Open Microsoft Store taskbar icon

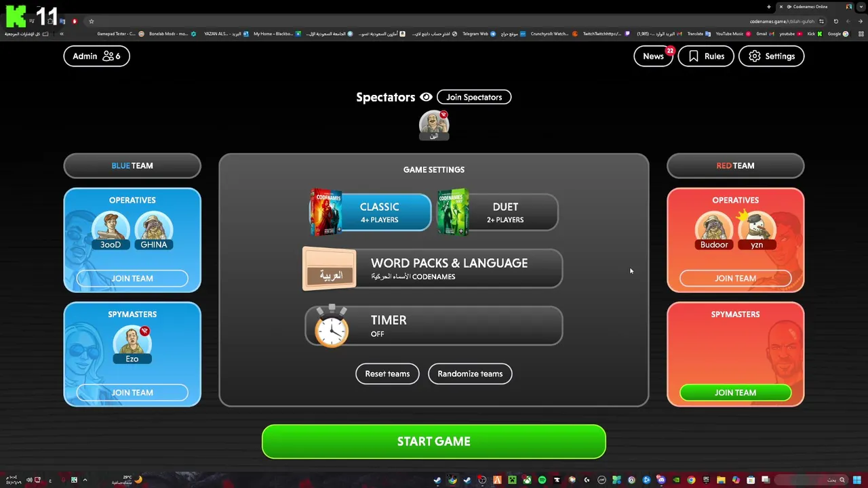[751, 480]
